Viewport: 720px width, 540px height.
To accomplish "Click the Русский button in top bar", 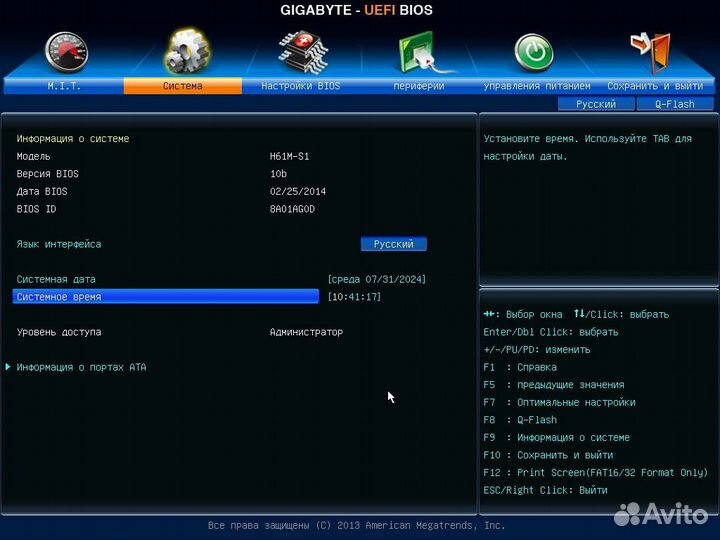I will point(596,104).
